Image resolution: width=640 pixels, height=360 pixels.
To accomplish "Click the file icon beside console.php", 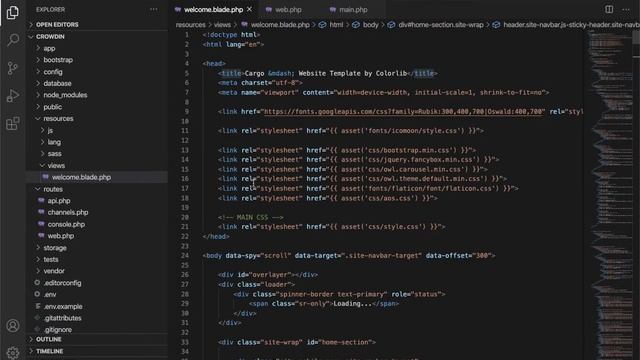I will pyautogui.click(x=41, y=224).
